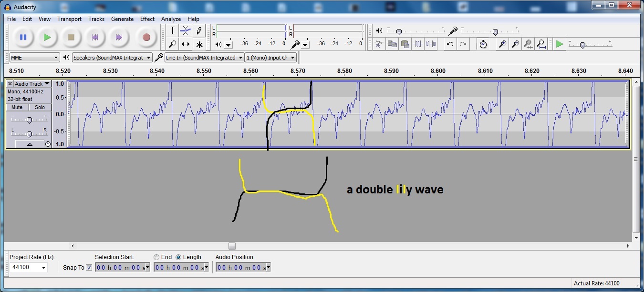Click the Fit Project zoom icon
The width and height of the screenshot is (644, 292).
click(541, 44)
